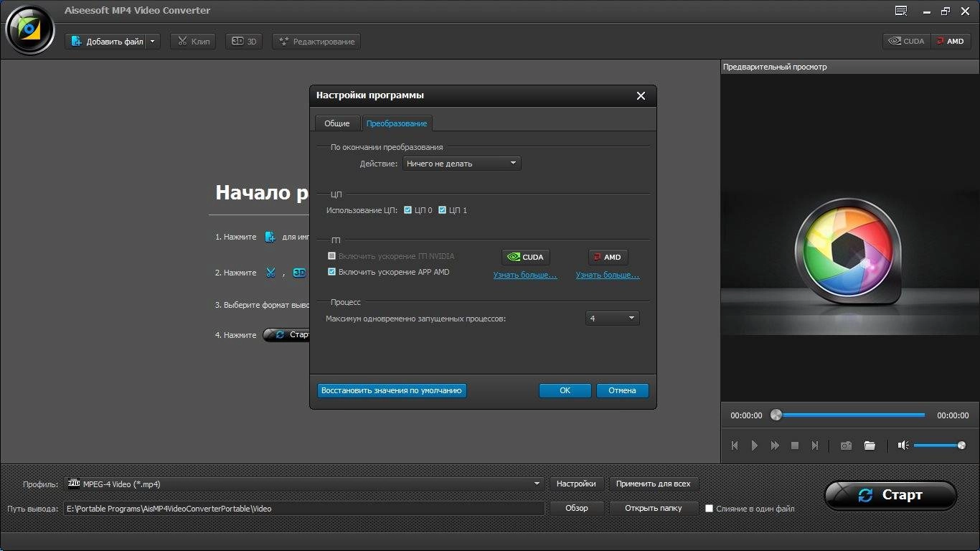Open the snapshot folder icon
980x551 pixels.
870,446
